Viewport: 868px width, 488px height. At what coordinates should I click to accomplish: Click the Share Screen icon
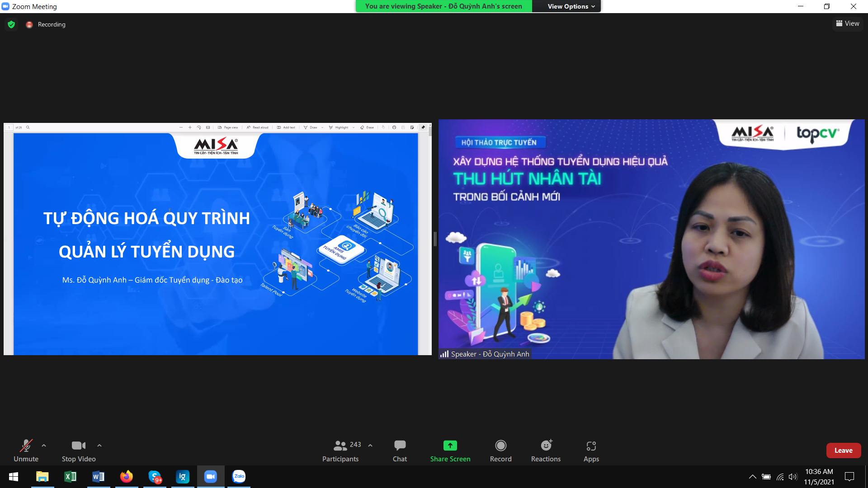click(450, 446)
